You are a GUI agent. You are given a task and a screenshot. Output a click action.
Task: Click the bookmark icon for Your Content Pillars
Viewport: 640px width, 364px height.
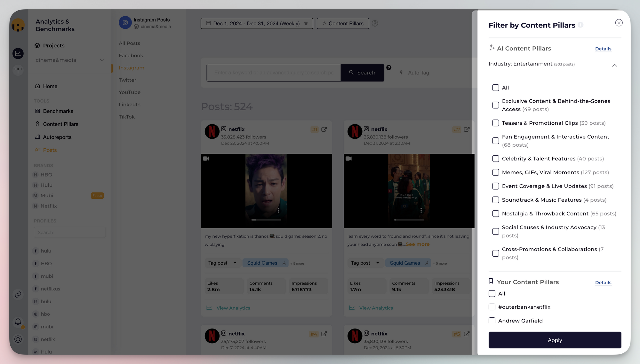point(491,281)
